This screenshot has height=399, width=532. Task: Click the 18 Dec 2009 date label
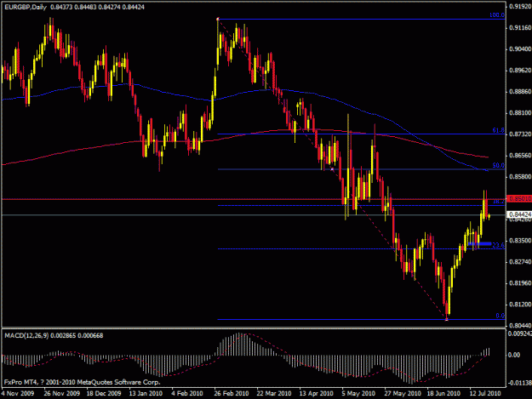(x=104, y=394)
